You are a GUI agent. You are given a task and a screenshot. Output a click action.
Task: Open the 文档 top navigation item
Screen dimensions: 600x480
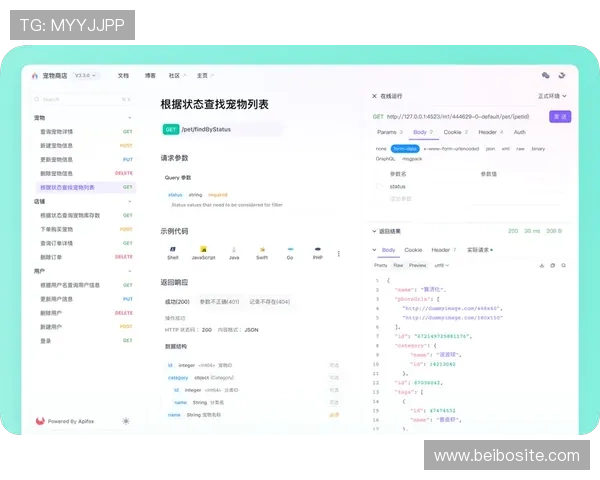[123, 75]
